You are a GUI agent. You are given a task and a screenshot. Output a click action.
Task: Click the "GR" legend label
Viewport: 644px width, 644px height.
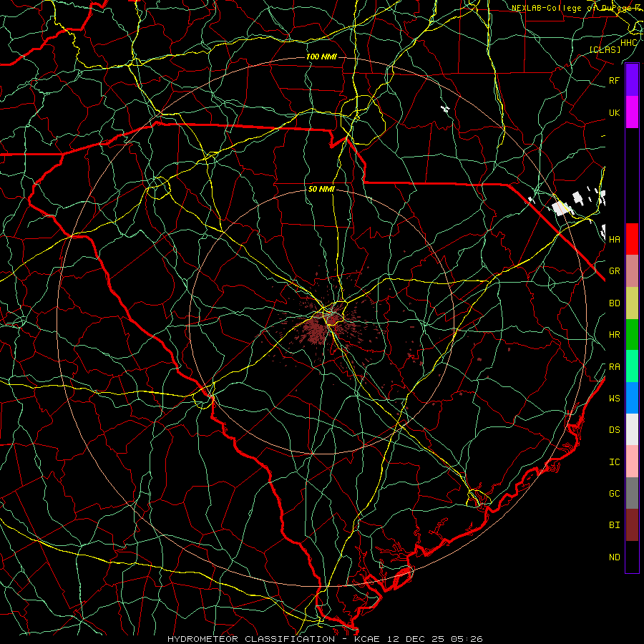pos(614,271)
